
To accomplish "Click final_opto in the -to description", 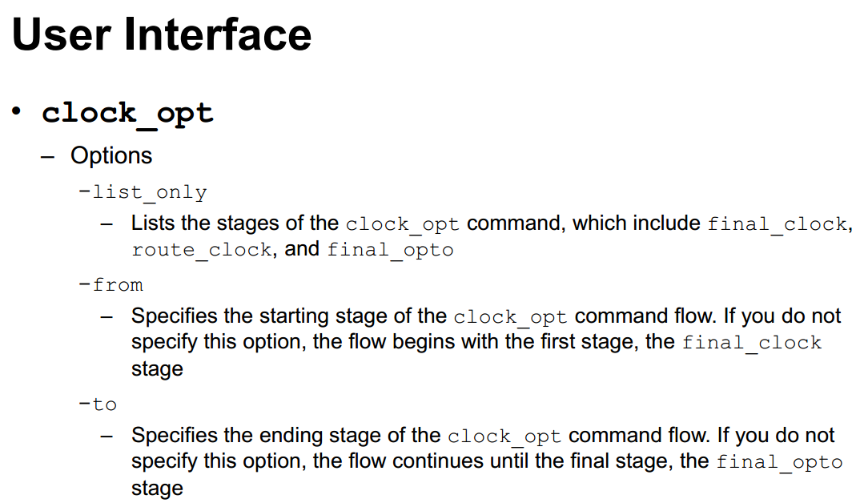I will [x=779, y=462].
